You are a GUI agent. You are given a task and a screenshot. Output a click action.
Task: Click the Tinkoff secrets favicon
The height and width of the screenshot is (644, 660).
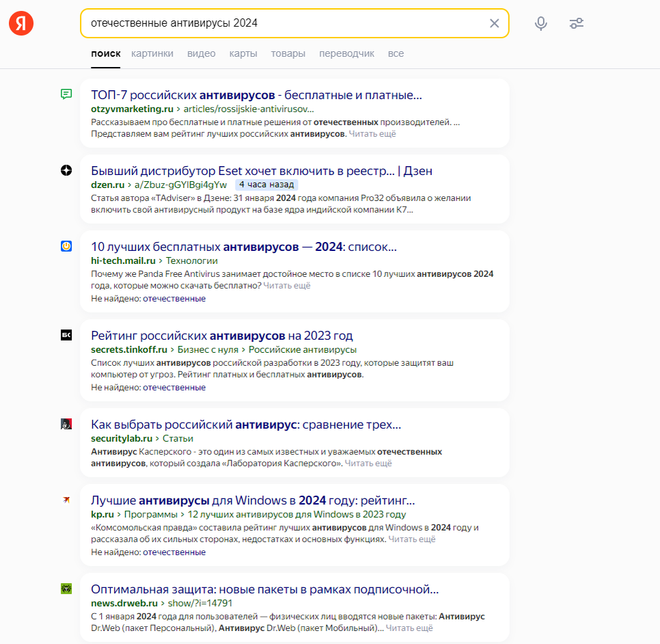(66, 335)
